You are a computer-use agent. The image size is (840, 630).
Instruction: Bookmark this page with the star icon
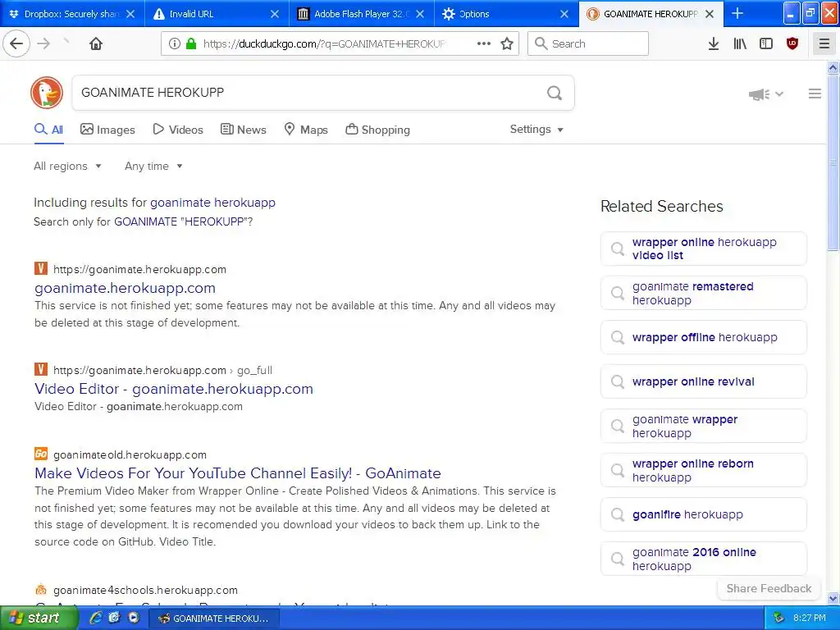[x=507, y=43]
